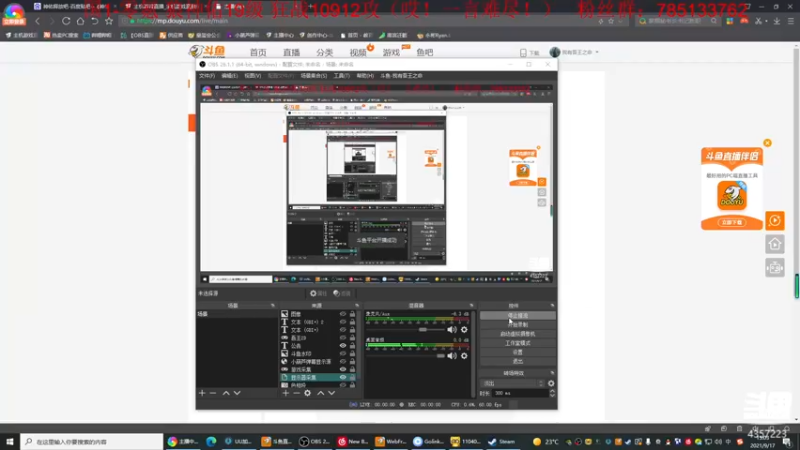800x450 pixels.
Task: Open source properties gear in Sources toolbar
Action: pyautogui.click(x=307, y=393)
